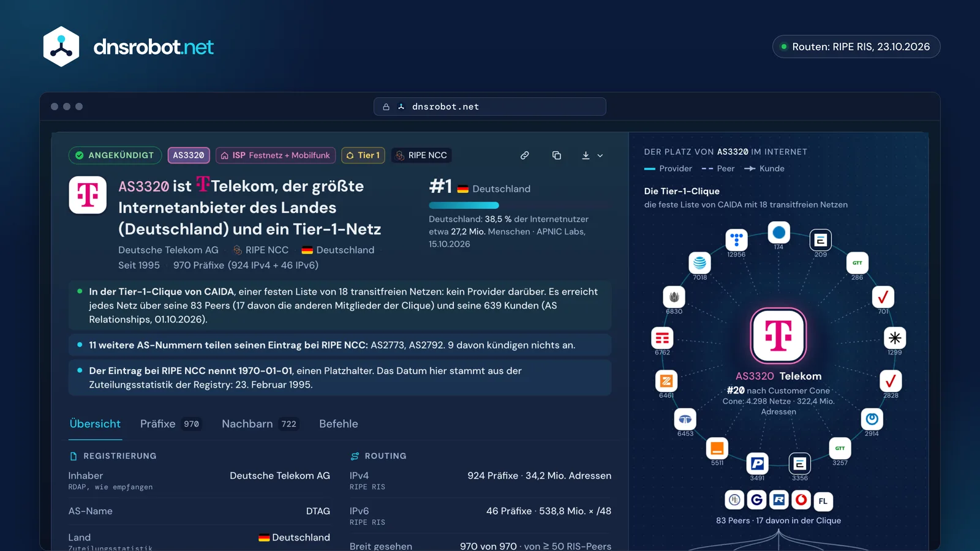Select the AS6762 red-striped node

pos(662,338)
